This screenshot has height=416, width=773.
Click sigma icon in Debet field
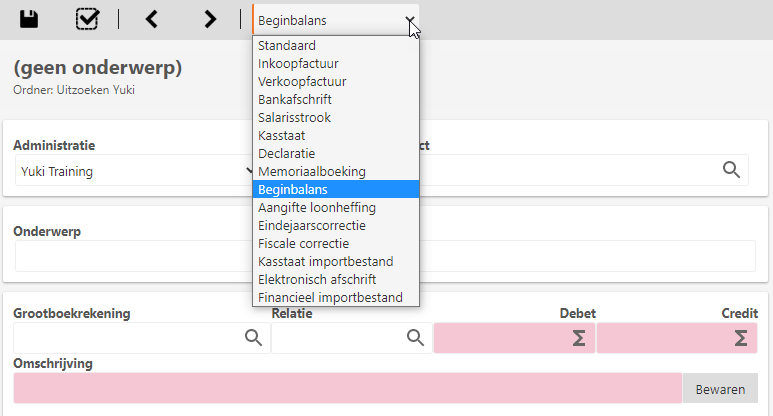click(578, 338)
